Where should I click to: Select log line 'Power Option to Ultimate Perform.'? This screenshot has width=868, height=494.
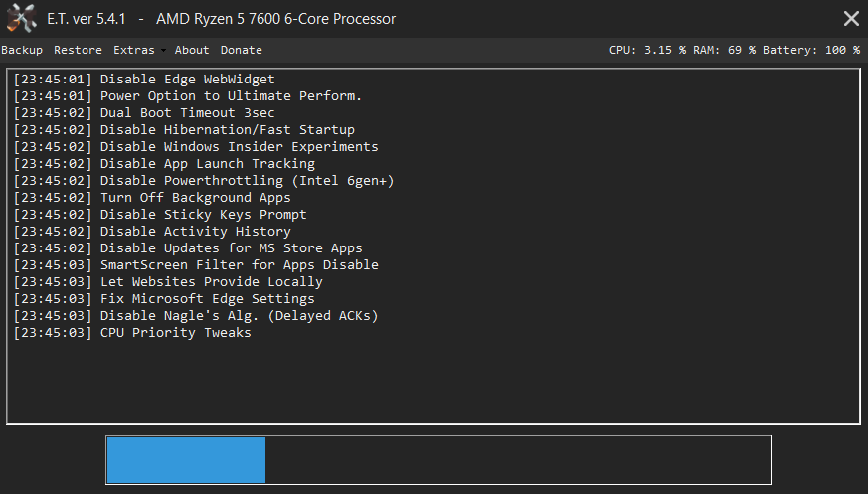[x=187, y=96]
